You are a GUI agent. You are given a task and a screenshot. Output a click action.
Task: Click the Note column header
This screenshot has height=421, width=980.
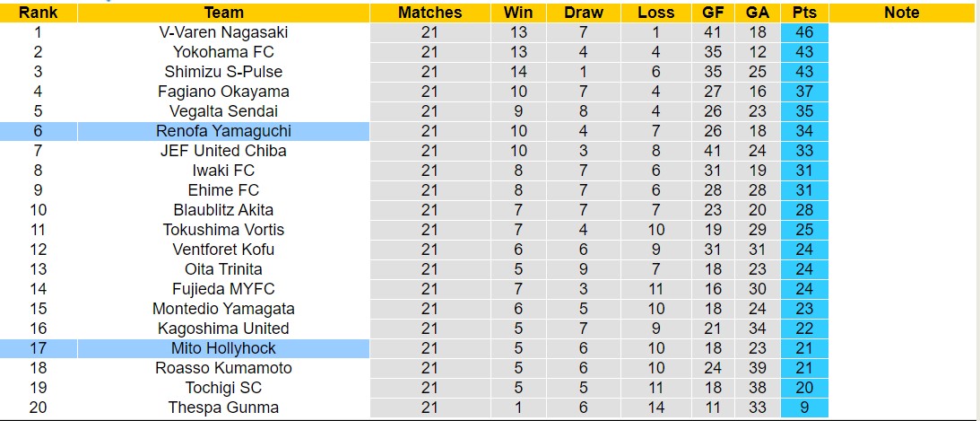click(x=901, y=13)
